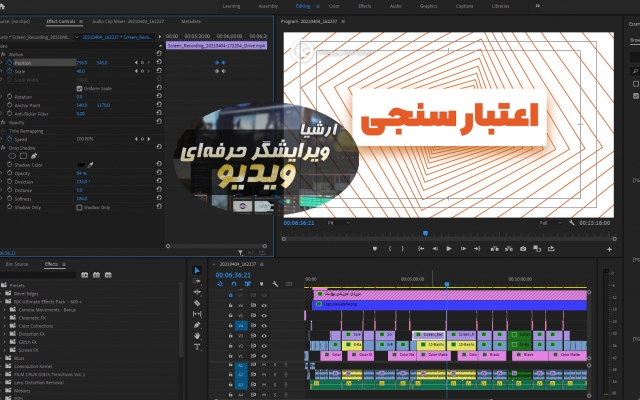This screenshot has height=400, width=640.
Task: Click the Add Marker icon in timeline header
Action: pos(261,284)
